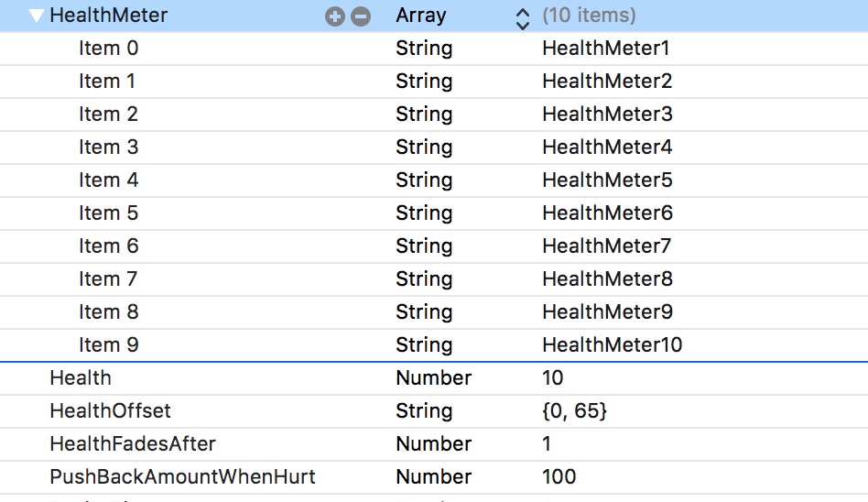
Task: Select the Item 5 key
Action: click(x=108, y=213)
